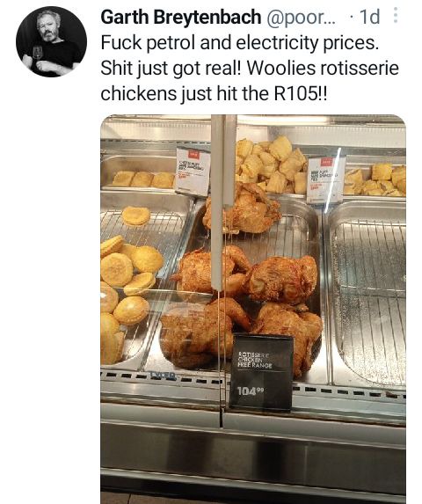Click the vertical glass divider bar in photo

[x=219, y=202]
